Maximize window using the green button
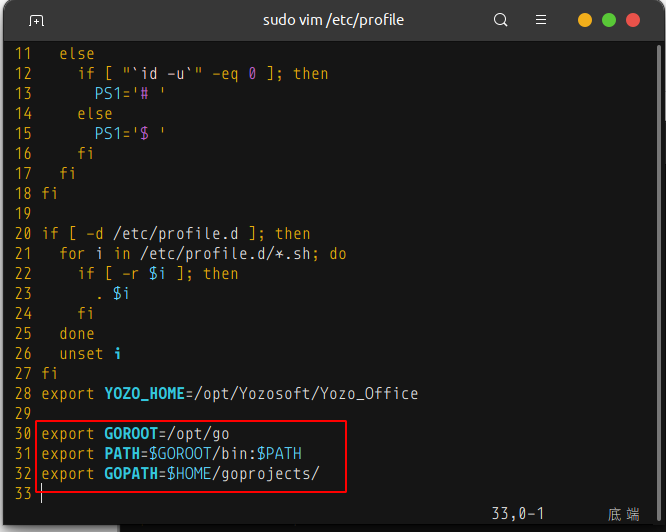 [609, 20]
